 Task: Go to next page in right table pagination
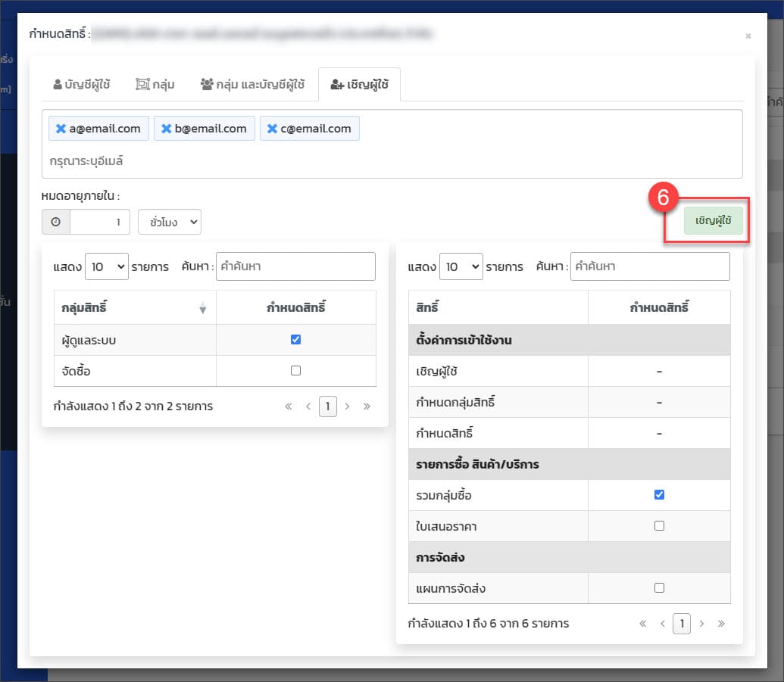coord(701,624)
